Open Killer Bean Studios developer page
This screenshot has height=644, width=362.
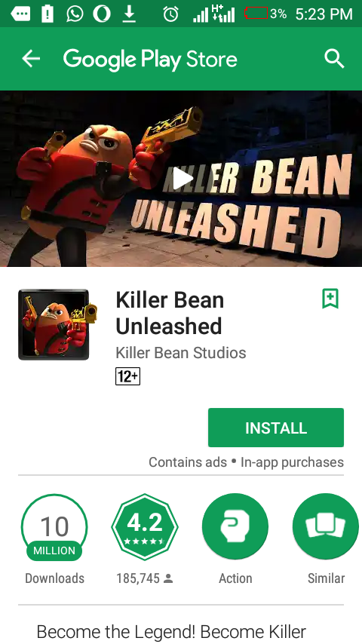coord(181,353)
